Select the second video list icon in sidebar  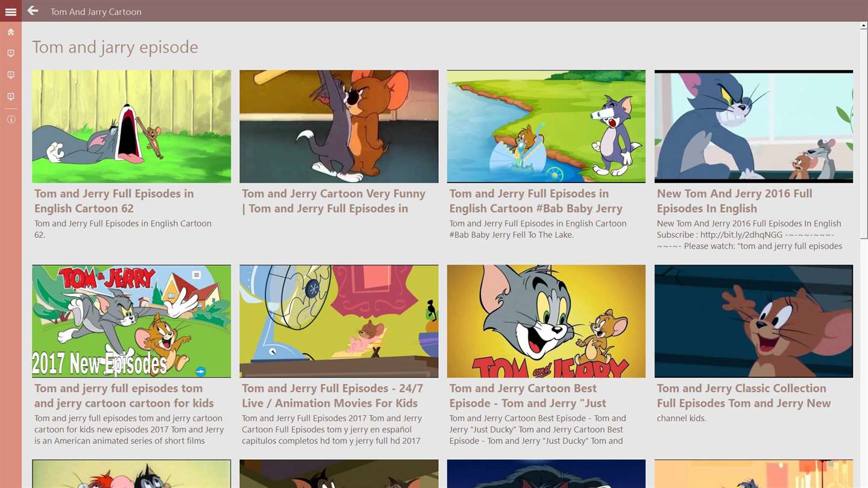coord(11,75)
